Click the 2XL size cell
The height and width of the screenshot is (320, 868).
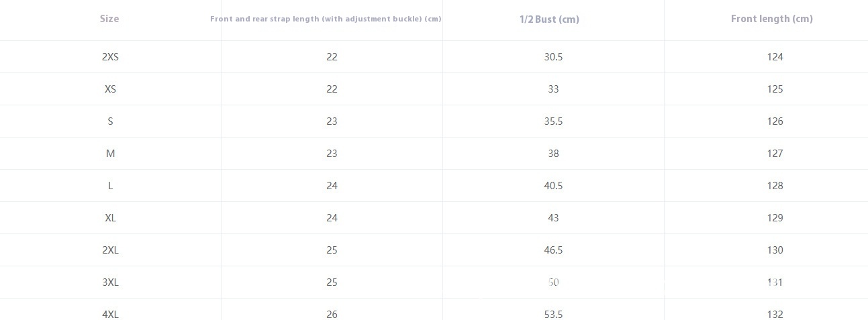tap(110, 250)
